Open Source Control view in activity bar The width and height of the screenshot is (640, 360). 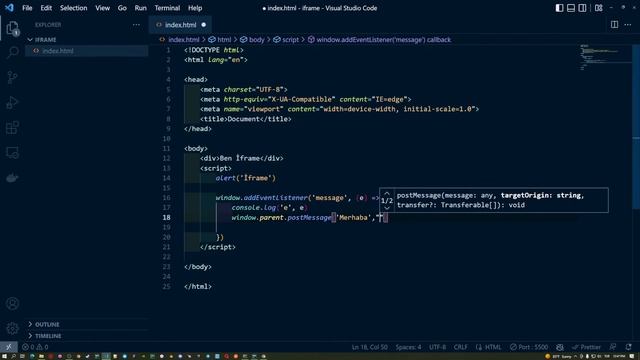click(x=13, y=77)
